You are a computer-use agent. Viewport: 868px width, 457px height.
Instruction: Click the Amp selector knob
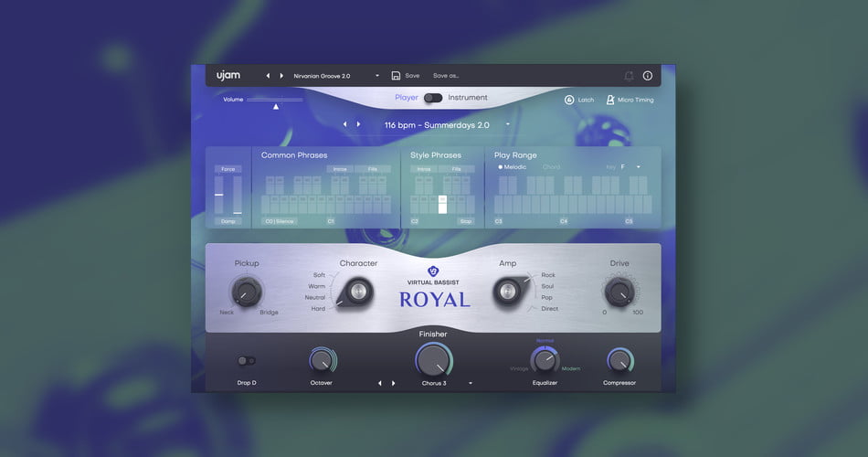509,291
